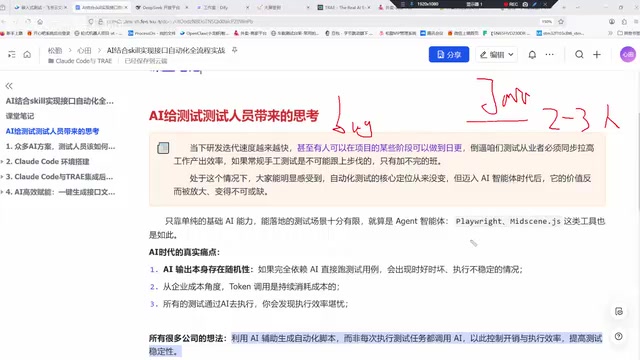Screen dimensions: 640x360
Task: Click list item 所有的测试通过AI去执行
Action: point(255,304)
